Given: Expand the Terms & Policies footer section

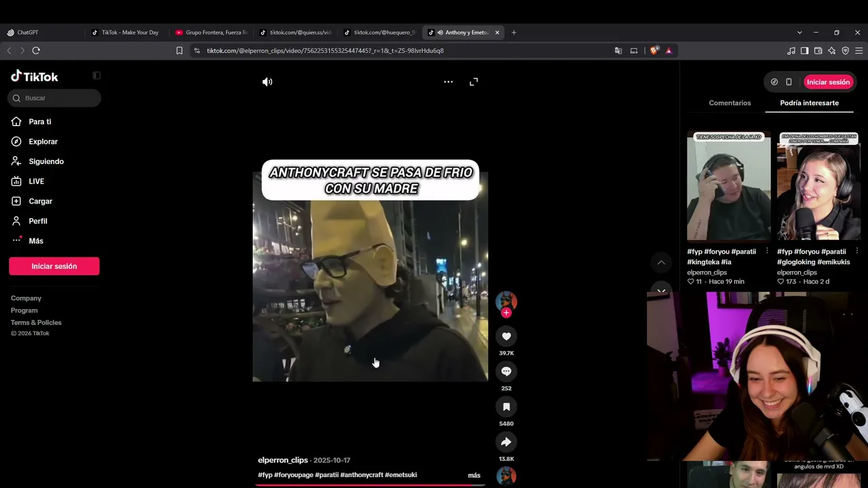Looking at the screenshot, I should pyautogui.click(x=36, y=323).
